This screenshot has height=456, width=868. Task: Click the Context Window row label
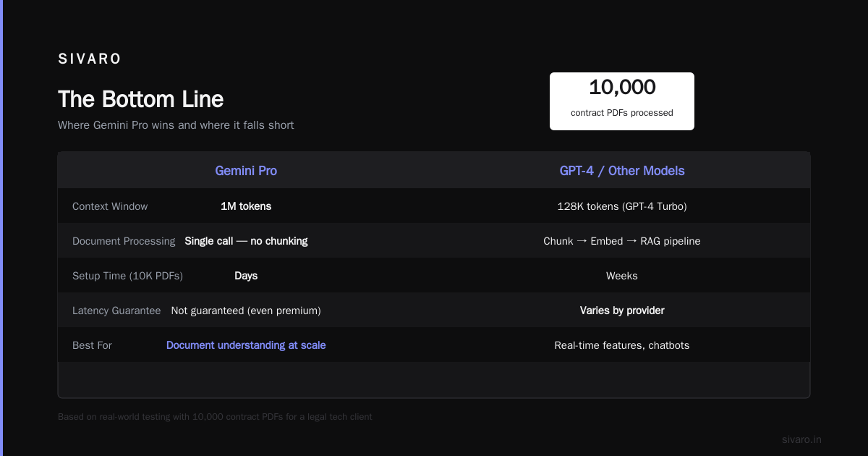point(110,206)
